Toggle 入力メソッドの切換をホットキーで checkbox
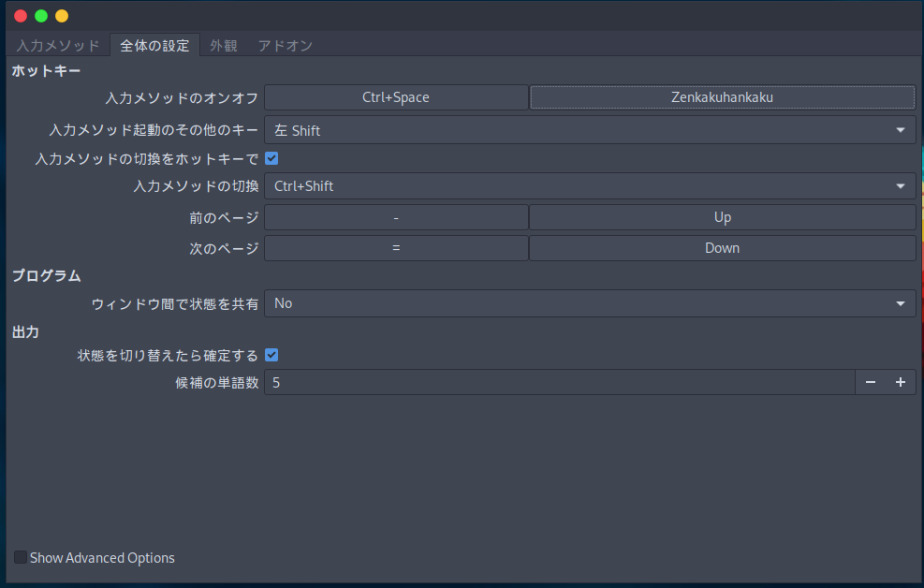Viewport: 924px width, 588px height. click(271, 158)
